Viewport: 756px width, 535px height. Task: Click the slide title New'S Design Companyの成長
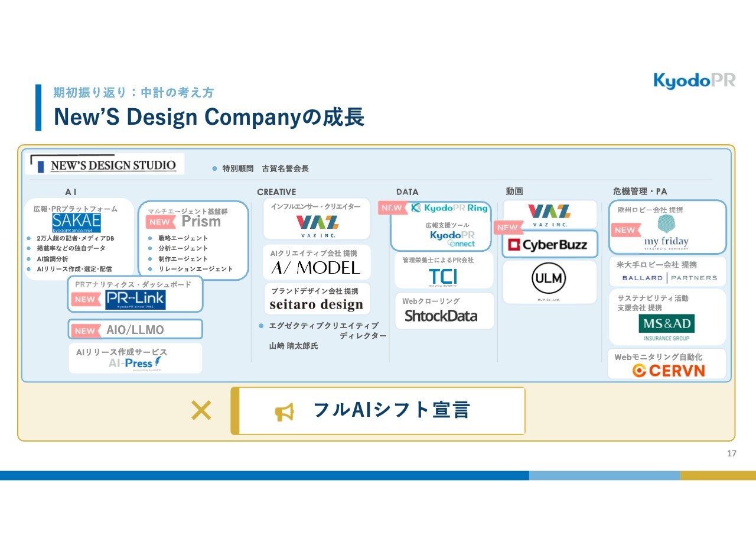pyautogui.click(x=209, y=117)
